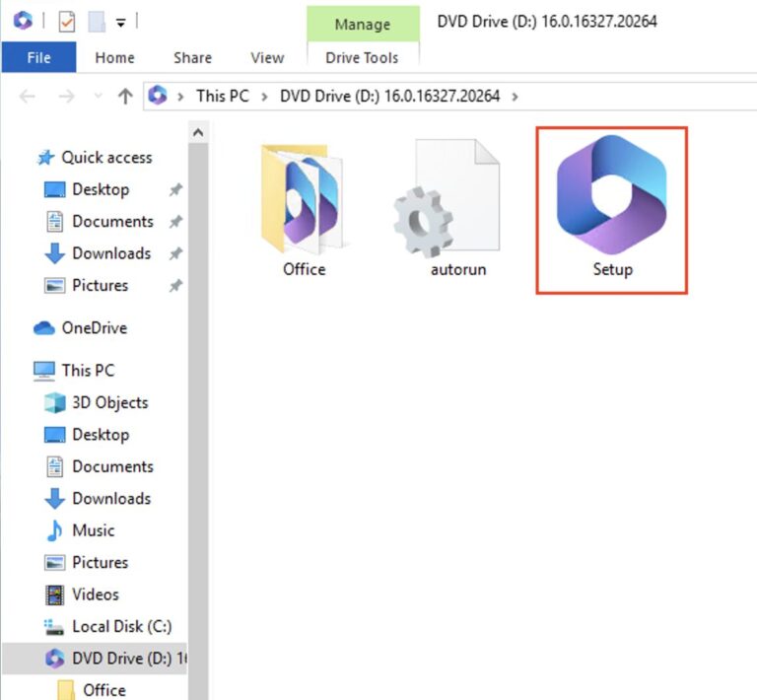Screen dimensions: 757x700
Task: Select the Manage contextual tab
Action: [363, 24]
